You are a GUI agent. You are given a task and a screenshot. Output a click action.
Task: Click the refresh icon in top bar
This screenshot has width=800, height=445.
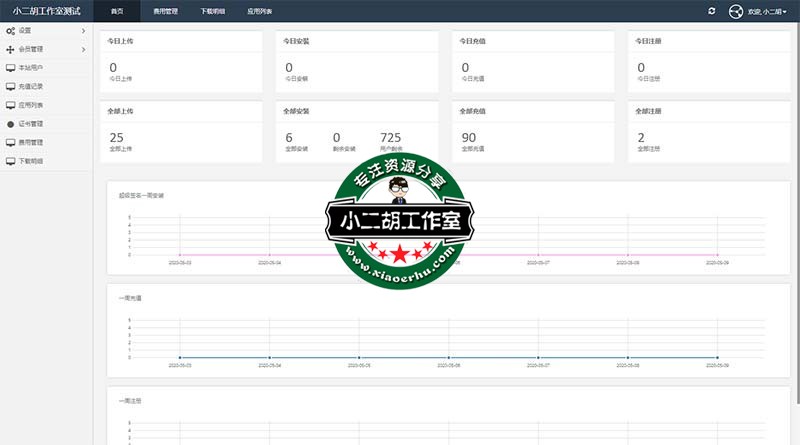pos(711,11)
